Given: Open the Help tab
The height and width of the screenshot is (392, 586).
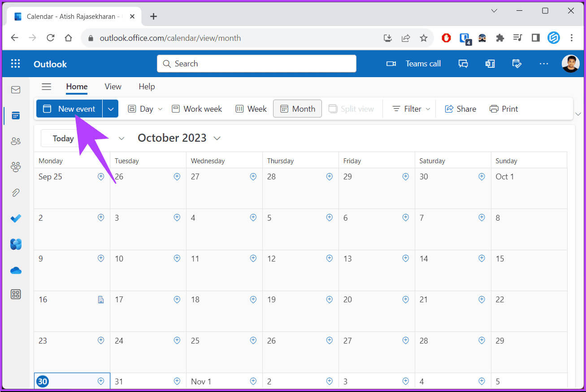Looking at the screenshot, I should (147, 87).
